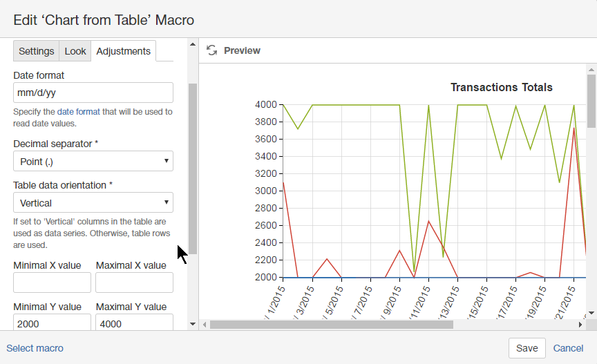The image size is (597, 364).
Task: Click the Date format input field
Action: [93, 93]
